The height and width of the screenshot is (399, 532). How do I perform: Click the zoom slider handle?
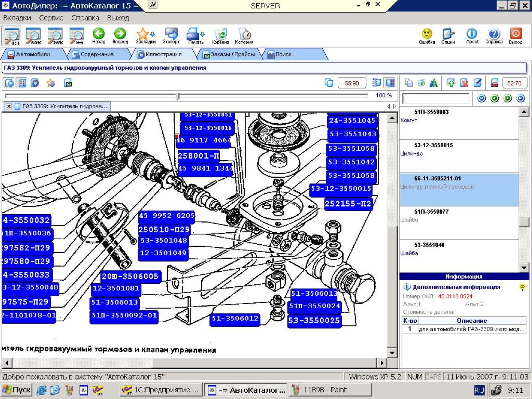pos(178,96)
